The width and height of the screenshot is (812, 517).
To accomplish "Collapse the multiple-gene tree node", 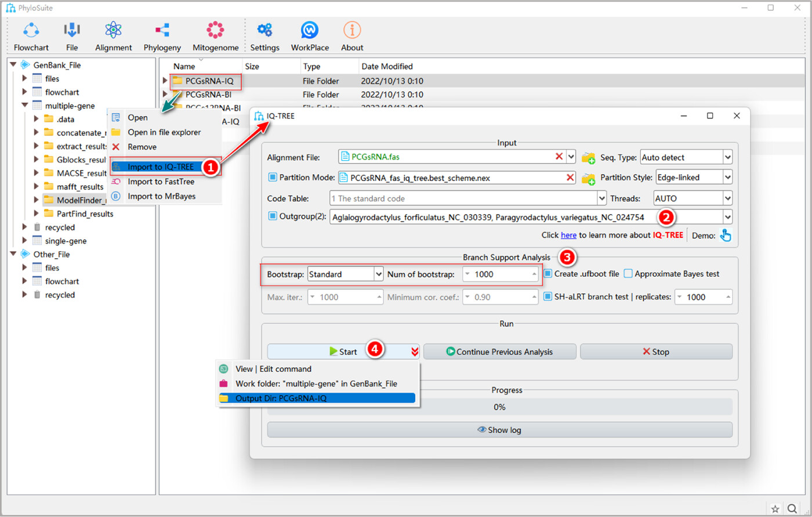I will [x=24, y=106].
